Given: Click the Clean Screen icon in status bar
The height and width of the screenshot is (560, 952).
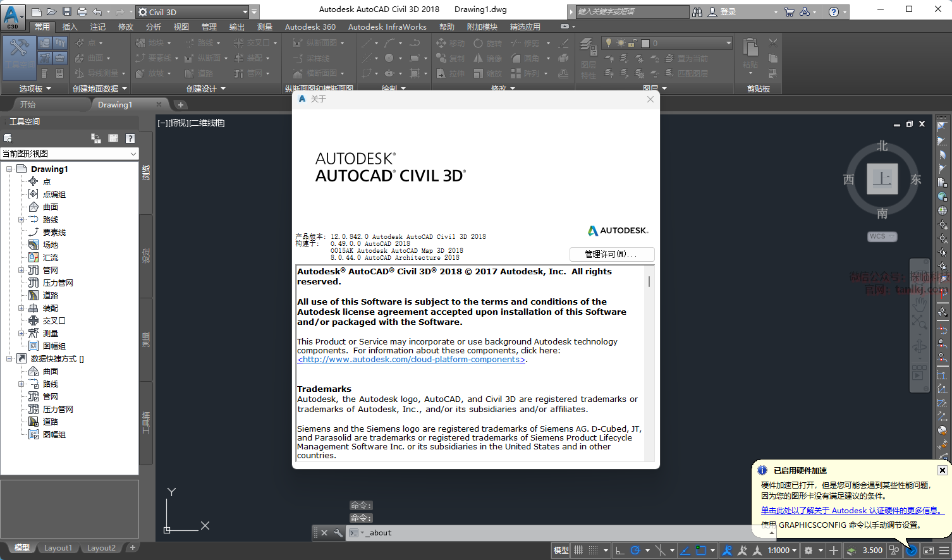Looking at the screenshot, I should click(x=928, y=551).
